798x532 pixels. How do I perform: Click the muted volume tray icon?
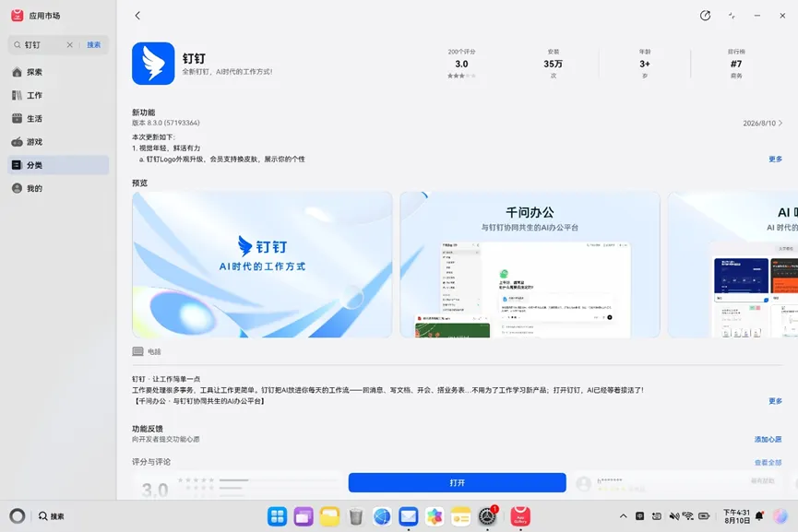pyautogui.click(x=673, y=516)
